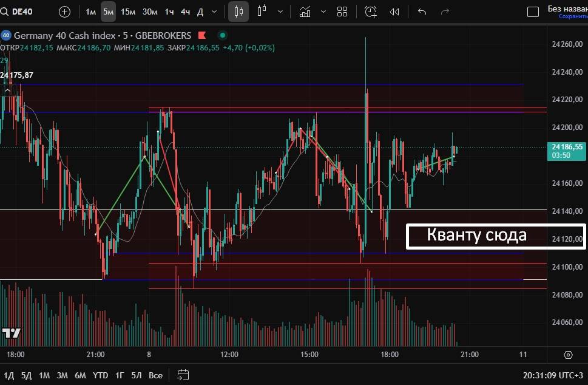Click the compare or add symbol plus icon
Image resolution: width=588 pixels, height=385 pixels.
(64, 12)
